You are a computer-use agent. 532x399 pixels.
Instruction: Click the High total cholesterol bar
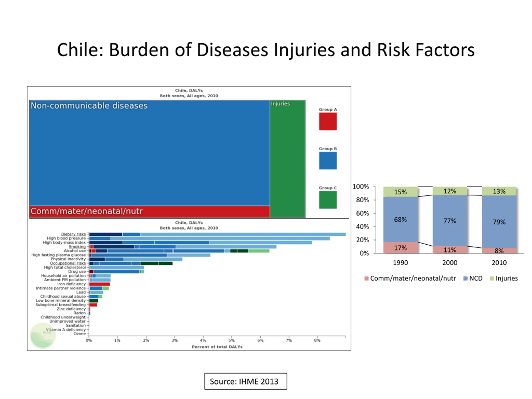117,267
